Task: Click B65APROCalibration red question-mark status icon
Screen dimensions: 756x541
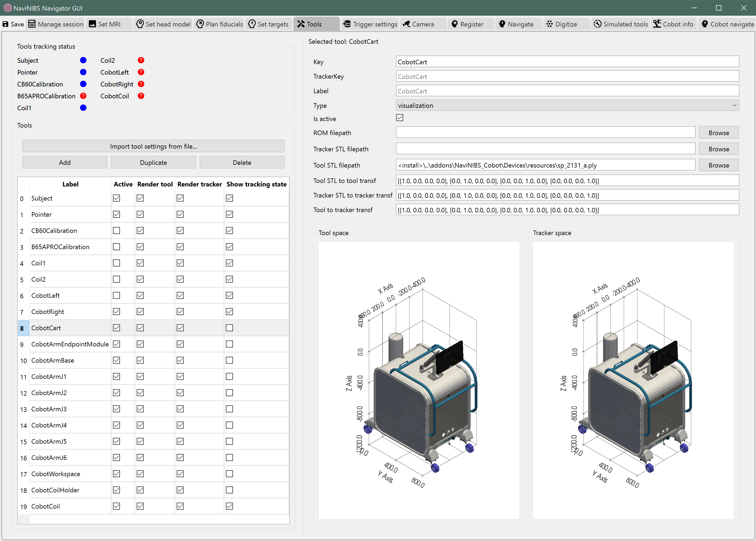Action: click(x=83, y=96)
